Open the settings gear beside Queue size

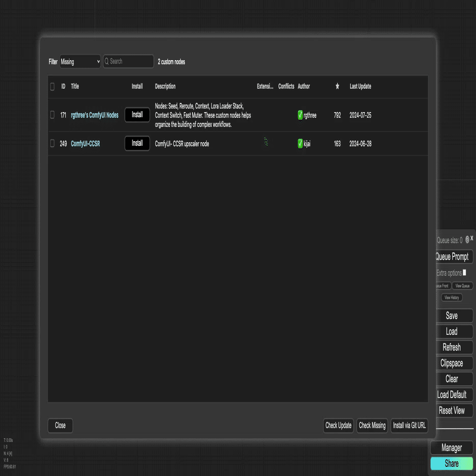tap(467, 239)
